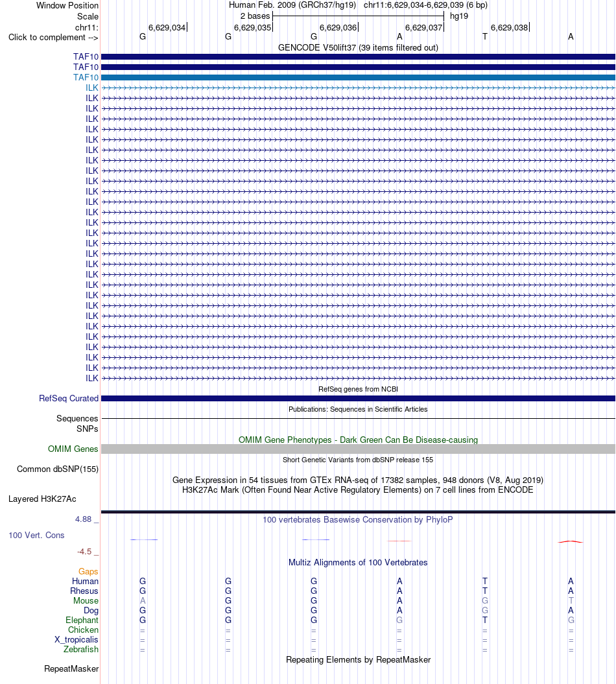Viewport: 616px width, 684px height.
Task: Click the Common dbSNP(155) label
Action: click(58, 469)
